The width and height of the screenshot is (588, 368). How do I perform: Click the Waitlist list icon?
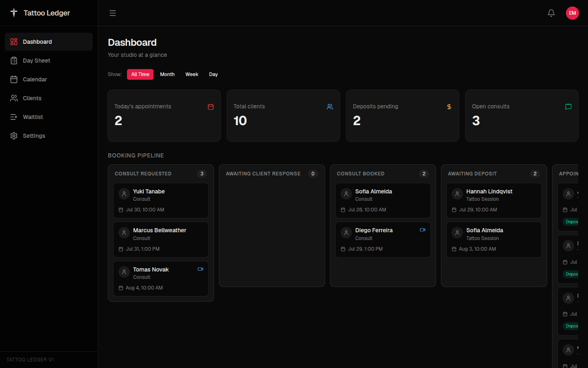pos(14,117)
